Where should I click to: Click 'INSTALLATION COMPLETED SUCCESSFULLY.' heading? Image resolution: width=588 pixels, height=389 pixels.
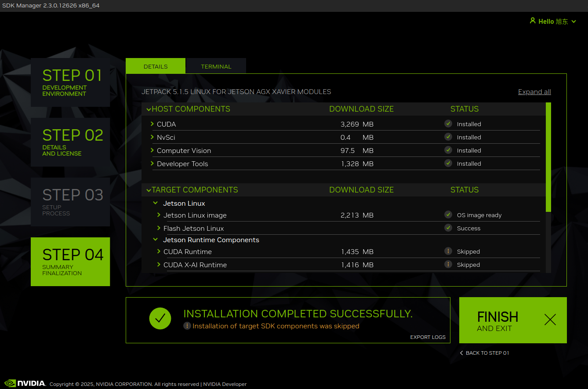pos(298,314)
